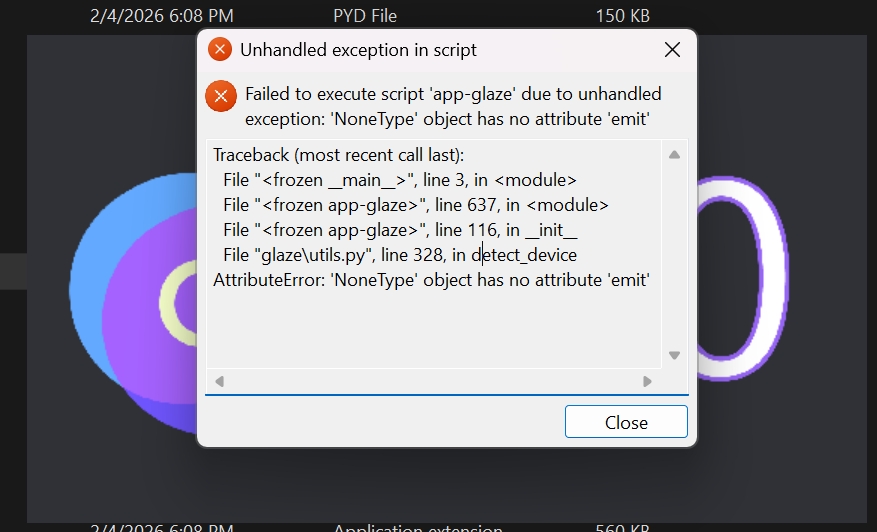Click the traceback line mentioning line 637

[415, 205]
